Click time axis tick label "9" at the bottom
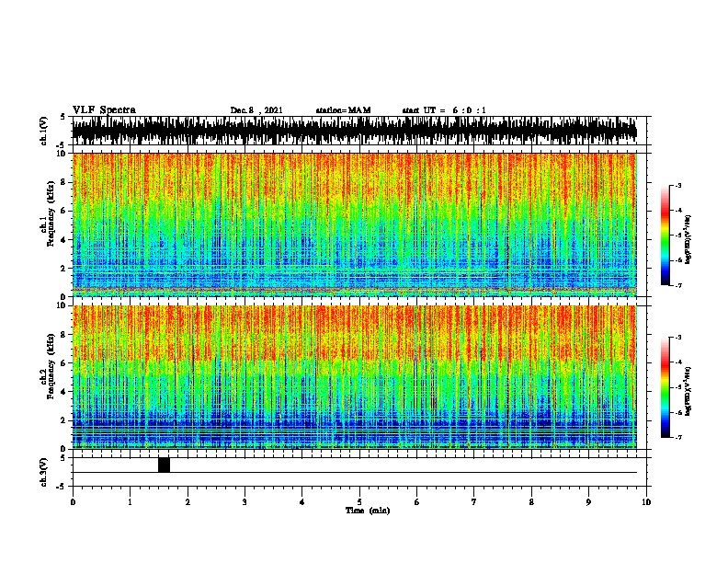 point(588,502)
